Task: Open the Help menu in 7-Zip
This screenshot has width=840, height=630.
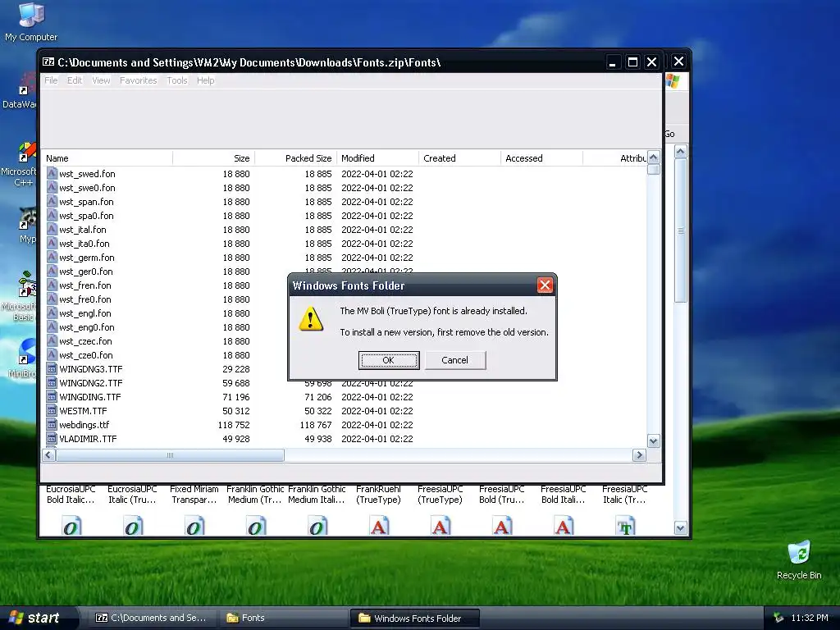Action: tap(205, 80)
